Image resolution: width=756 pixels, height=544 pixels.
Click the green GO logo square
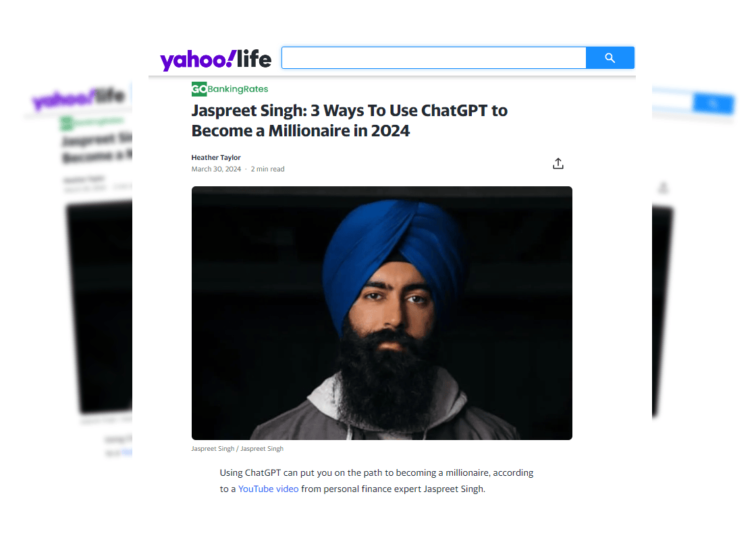pyautogui.click(x=199, y=89)
